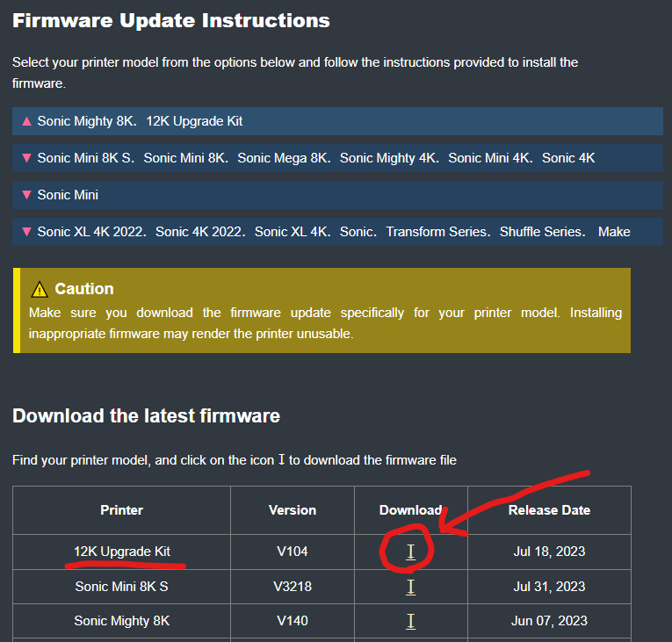
Task: Click the Printer column header
Action: coord(122,510)
